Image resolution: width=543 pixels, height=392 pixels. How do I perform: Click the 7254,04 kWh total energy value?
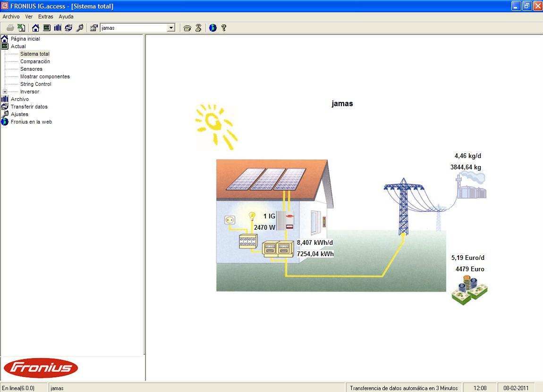click(315, 254)
